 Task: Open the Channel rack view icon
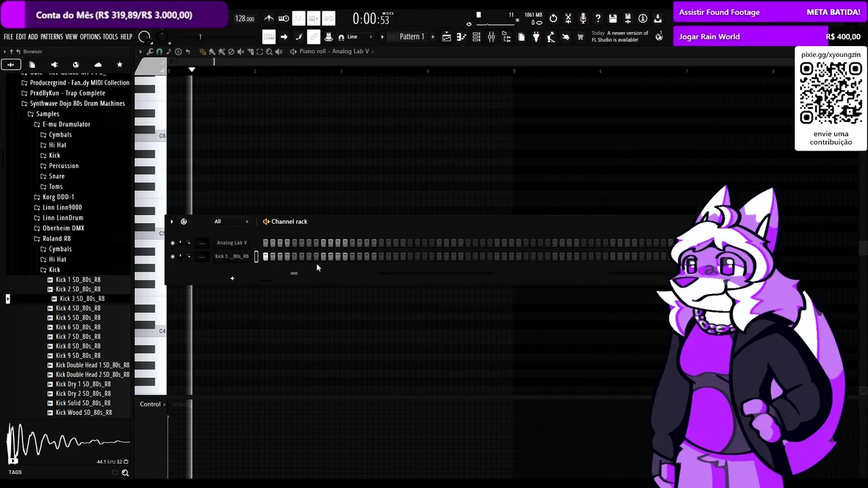pos(477,37)
